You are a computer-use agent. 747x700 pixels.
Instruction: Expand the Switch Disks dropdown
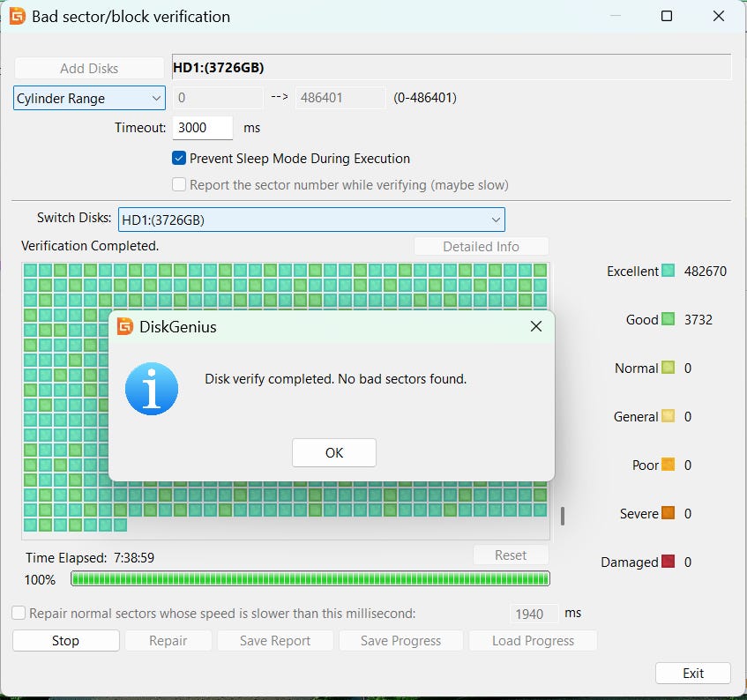coord(311,220)
